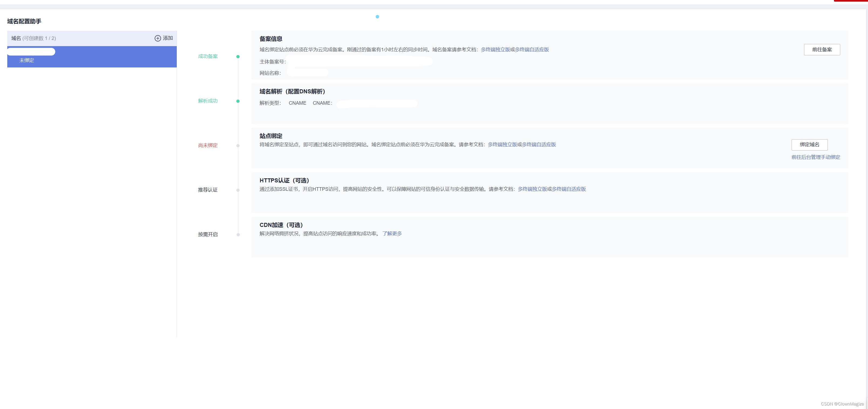Click the 成功备案 status label
This screenshot has width=868, height=409.
pos(207,56)
